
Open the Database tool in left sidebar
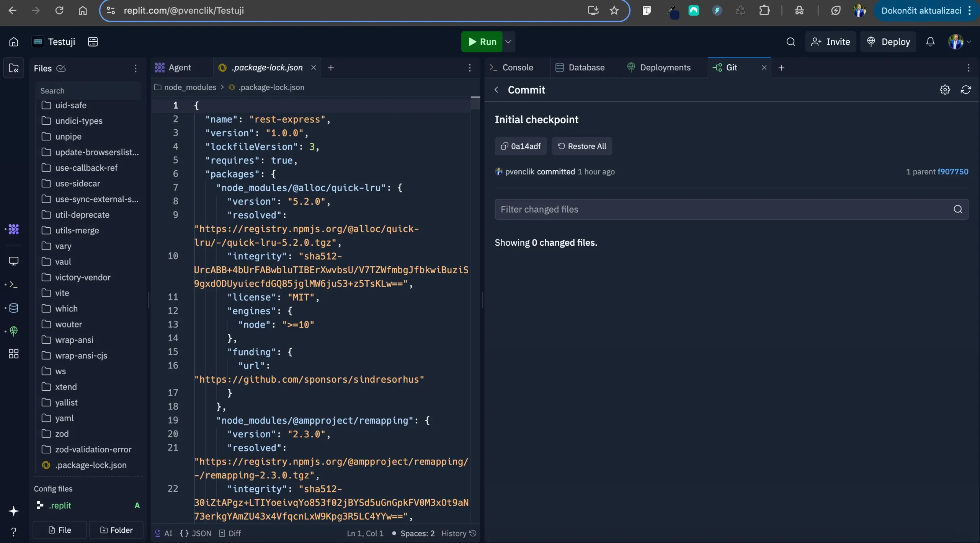[14, 308]
